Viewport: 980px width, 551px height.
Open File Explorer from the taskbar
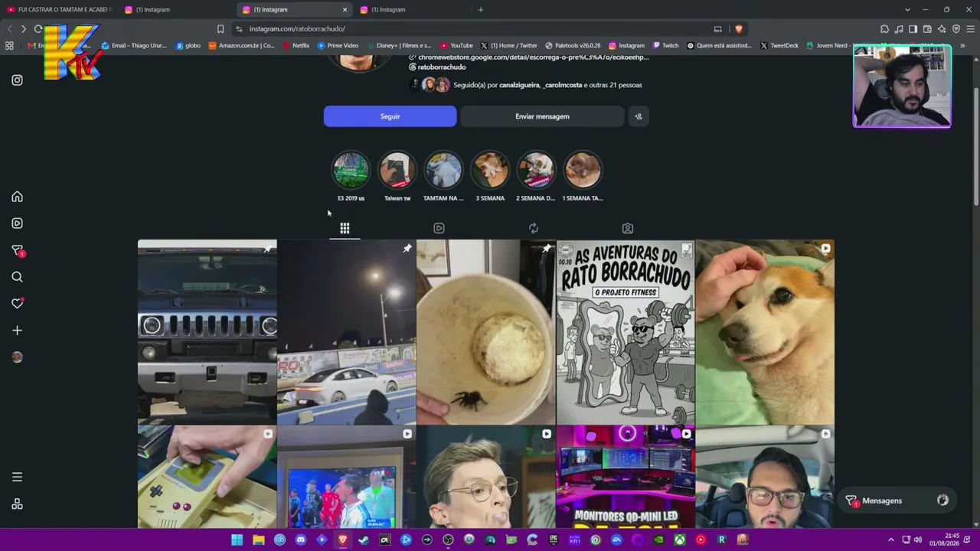click(x=259, y=540)
